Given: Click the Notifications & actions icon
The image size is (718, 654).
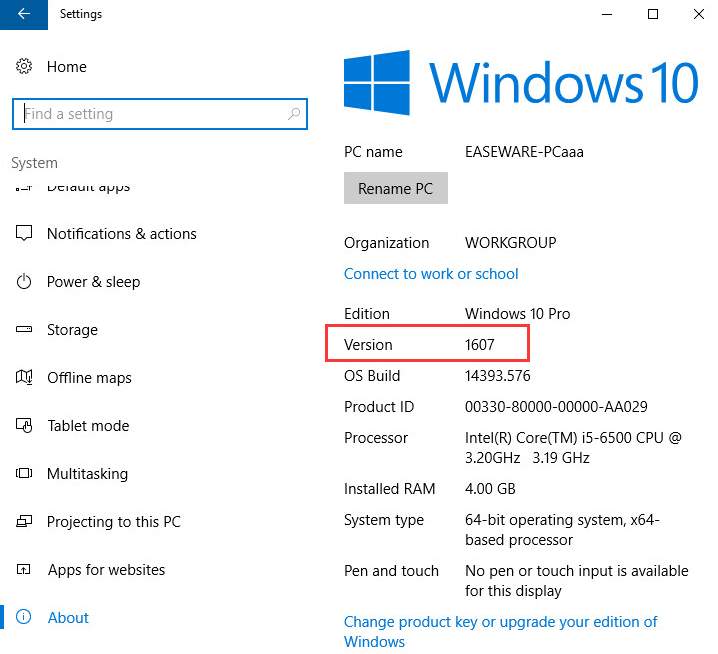Looking at the screenshot, I should (24, 234).
